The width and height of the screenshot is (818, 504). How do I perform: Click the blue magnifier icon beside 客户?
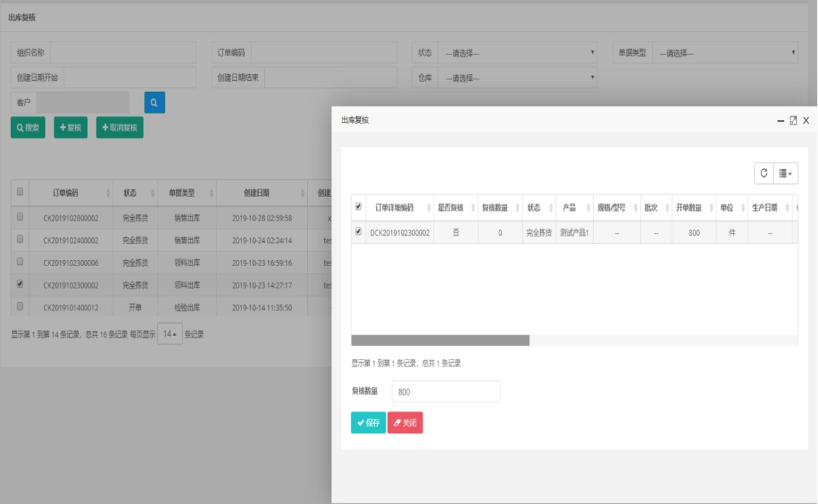[154, 102]
